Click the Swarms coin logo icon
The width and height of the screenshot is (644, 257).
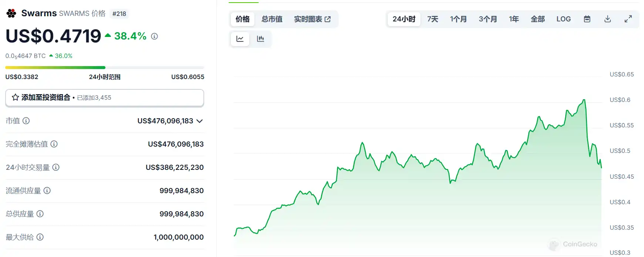11,13
